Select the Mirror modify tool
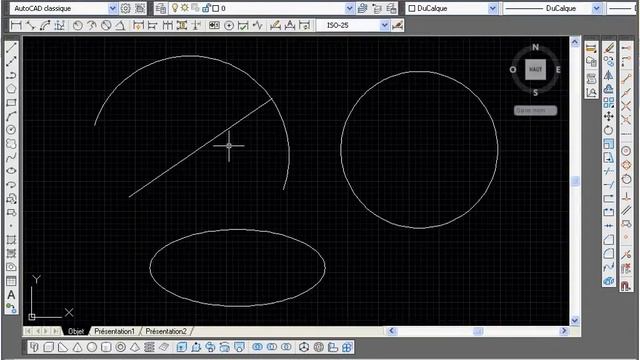 (x=609, y=75)
